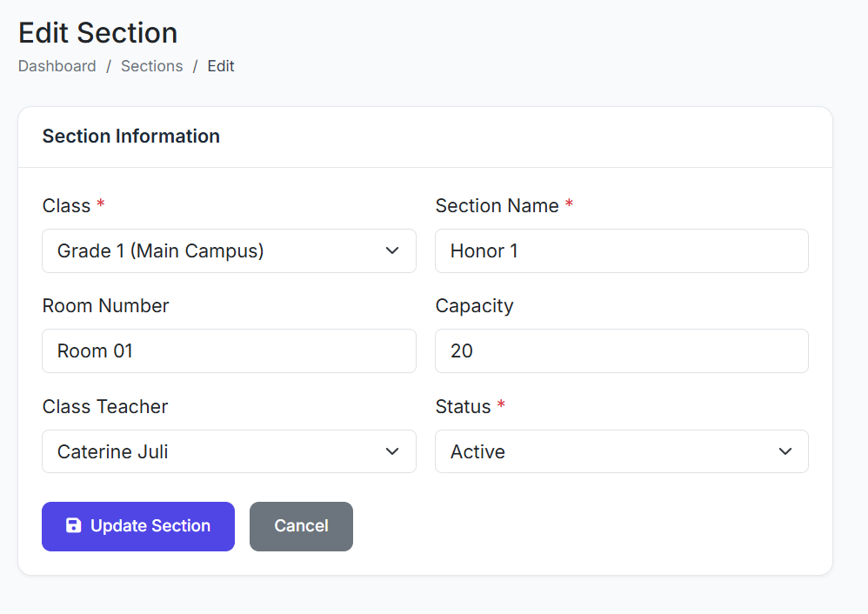Click the Class Teacher label

105,407
